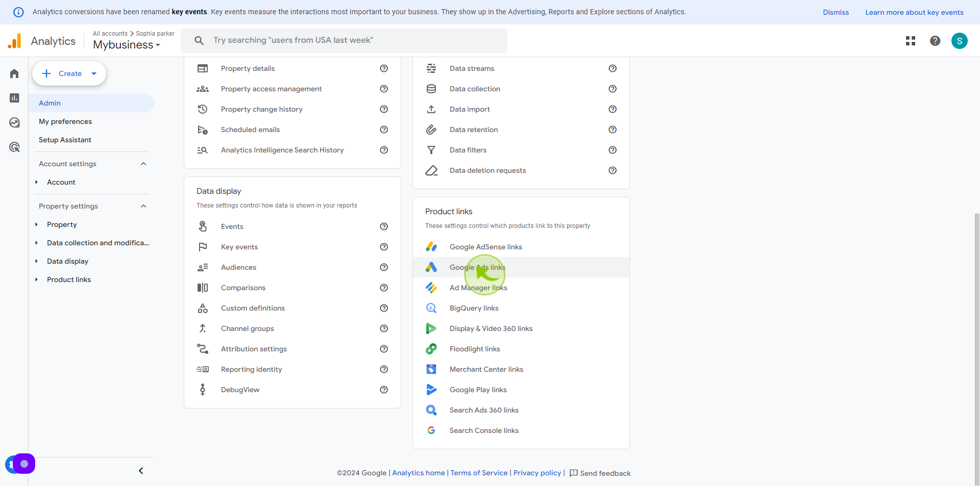Image resolution: width=980 pixels, height=486 pixels.
Task: Click the vertical page scrollbar
Action: (977, 349)
